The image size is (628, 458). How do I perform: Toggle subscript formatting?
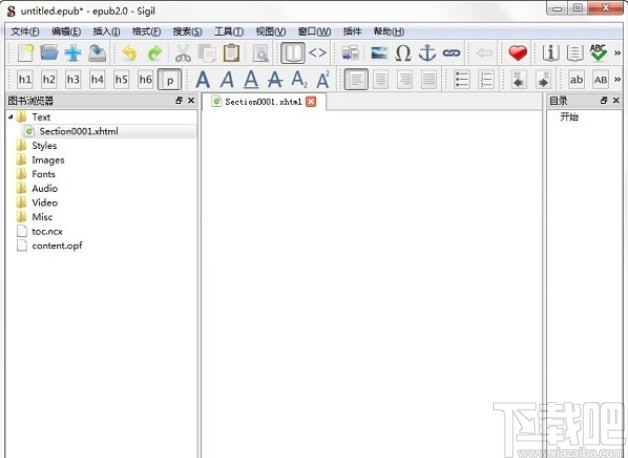299,79
